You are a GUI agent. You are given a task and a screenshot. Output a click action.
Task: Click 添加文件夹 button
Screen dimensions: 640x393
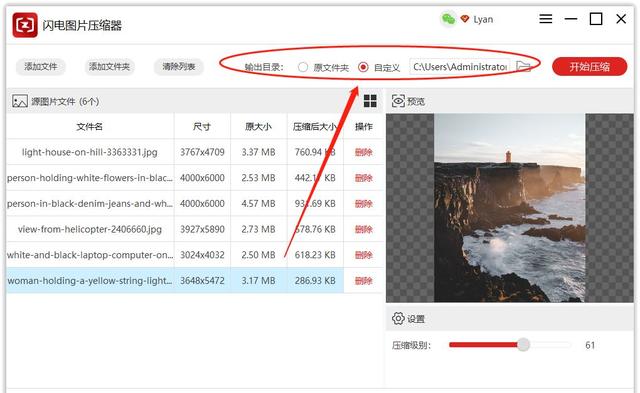click(x=109, y=67)
